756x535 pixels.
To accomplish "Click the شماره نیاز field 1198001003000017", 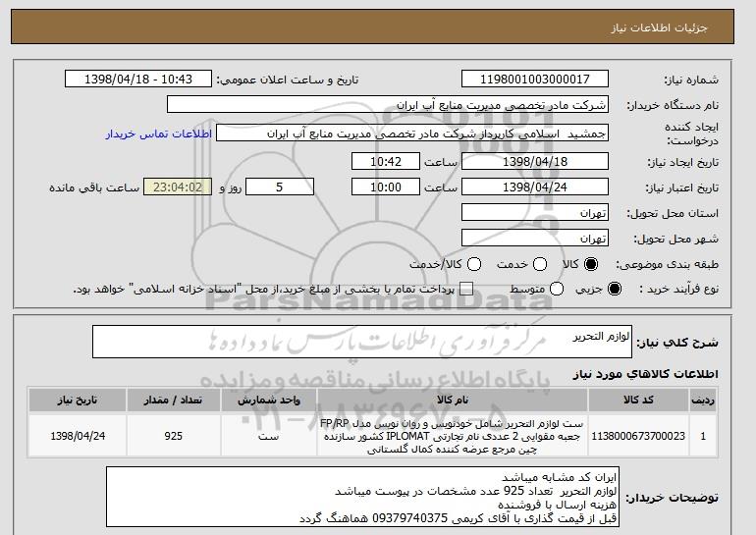I will pos(535,79).
